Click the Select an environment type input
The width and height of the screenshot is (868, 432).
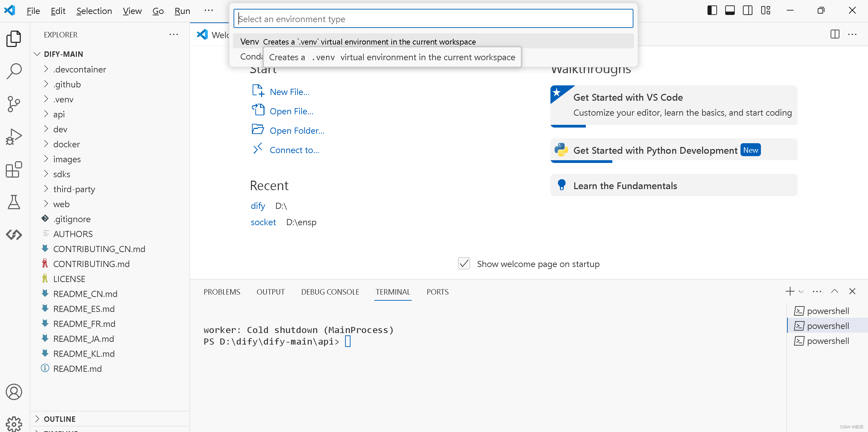(433, 19)
